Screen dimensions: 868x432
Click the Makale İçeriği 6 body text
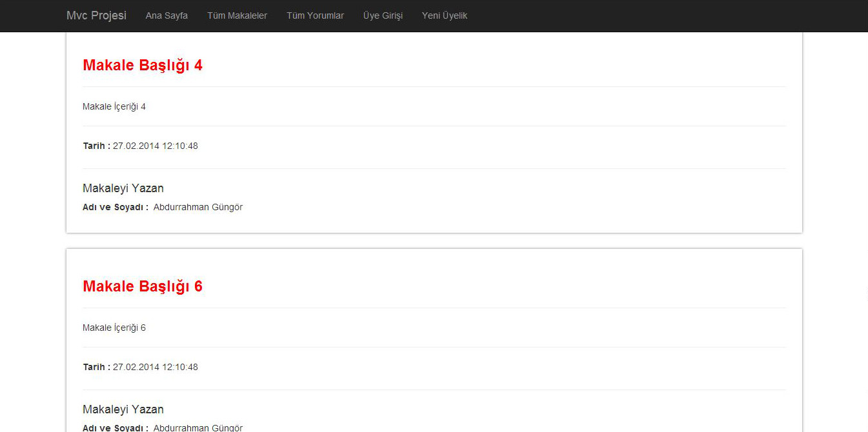(x=114, y=328)
